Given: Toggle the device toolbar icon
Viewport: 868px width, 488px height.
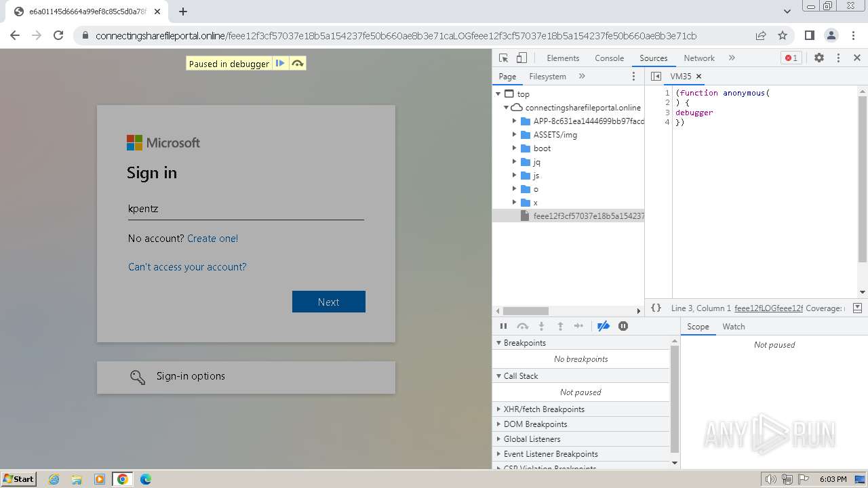Looking at the screenshot, I should [521, 58].
